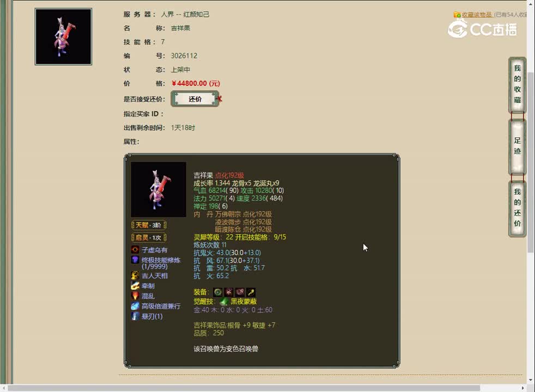The image size is (535, 392).
Task: Click the scrollbar left arrow
Action: 3,388
